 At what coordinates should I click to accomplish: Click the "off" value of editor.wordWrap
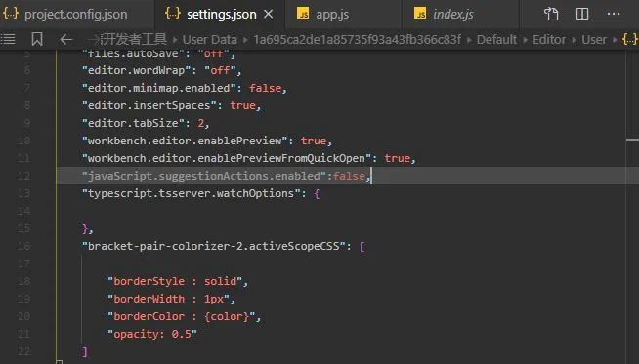(x=220, y=70)
